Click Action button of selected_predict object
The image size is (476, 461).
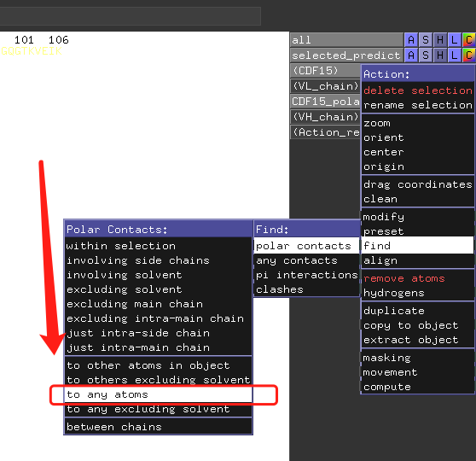click(x=411, y=55)
